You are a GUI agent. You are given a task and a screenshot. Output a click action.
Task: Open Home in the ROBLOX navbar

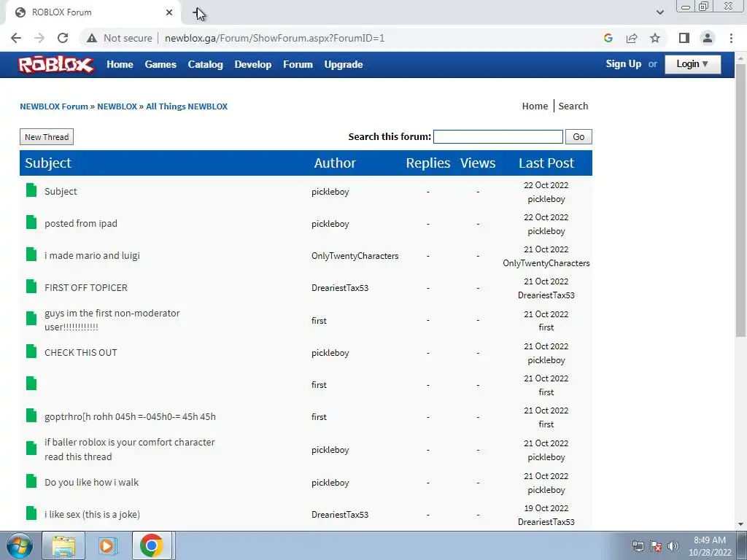click(x=120, y=64)
